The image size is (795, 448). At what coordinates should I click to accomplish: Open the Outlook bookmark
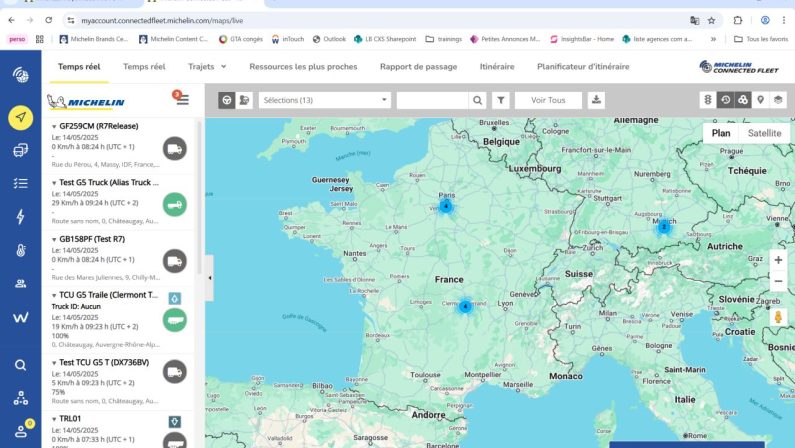(x=329, y=39)
